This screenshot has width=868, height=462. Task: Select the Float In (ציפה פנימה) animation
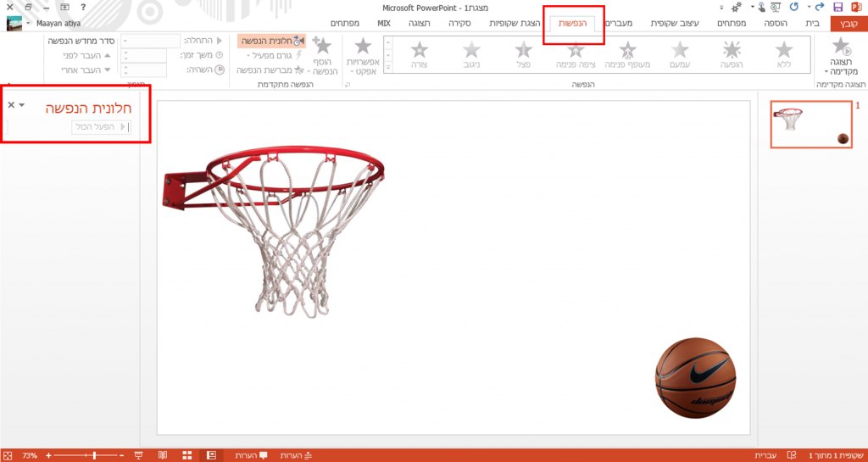pos(576,54)
